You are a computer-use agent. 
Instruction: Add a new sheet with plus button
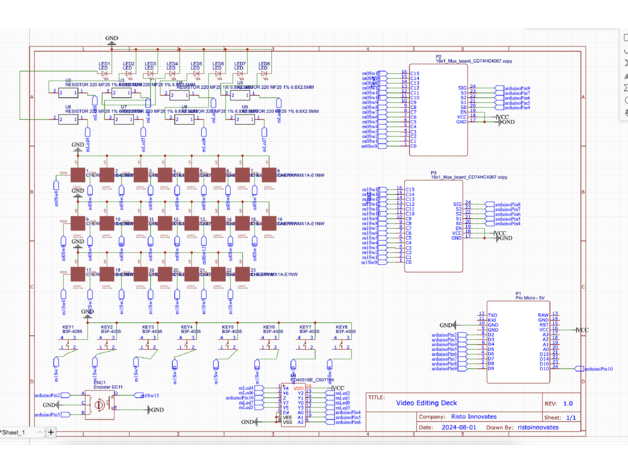pyautogui.click(x=51, y=432)
